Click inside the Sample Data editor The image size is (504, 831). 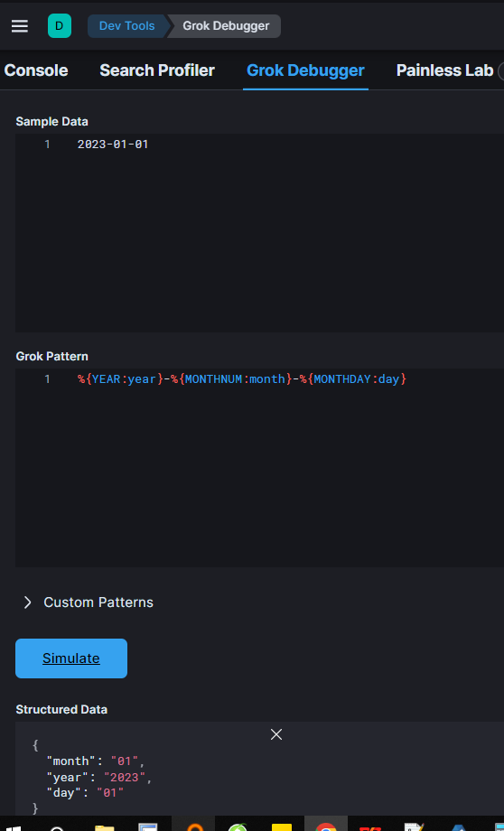[x=260, y=233]
